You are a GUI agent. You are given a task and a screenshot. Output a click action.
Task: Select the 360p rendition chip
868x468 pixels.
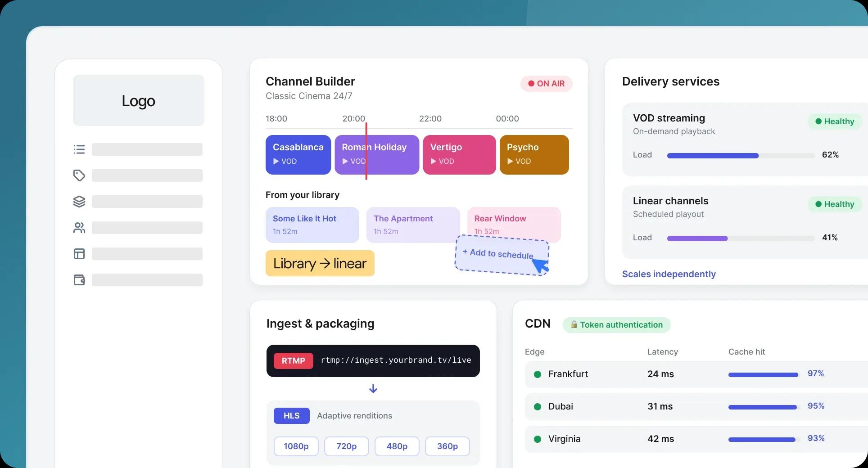(x=448, y=446)
